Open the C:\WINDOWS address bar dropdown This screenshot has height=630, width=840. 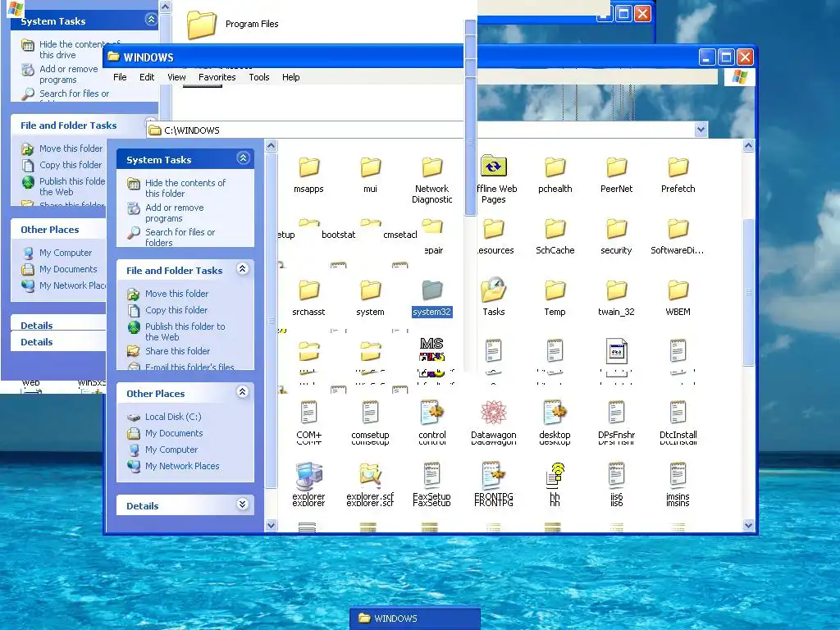click(x=701, y=130)
